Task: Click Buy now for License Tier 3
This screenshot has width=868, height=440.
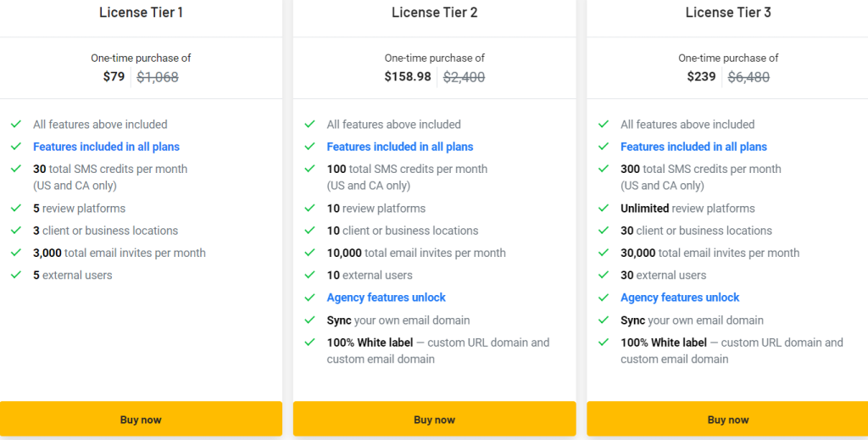Action: (x=727, y=419)
